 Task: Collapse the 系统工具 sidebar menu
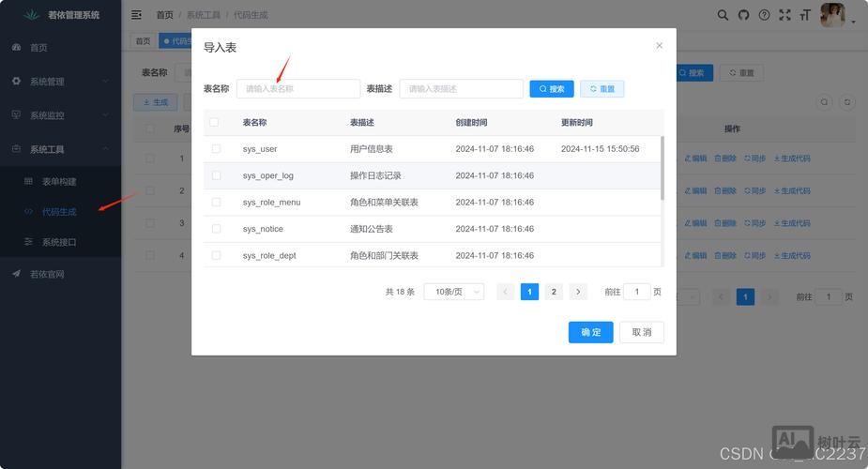click(60, 149)
